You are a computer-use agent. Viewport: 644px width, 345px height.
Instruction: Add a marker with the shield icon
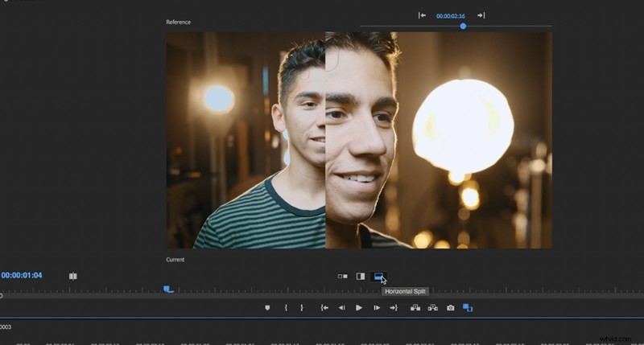(267, 308)
